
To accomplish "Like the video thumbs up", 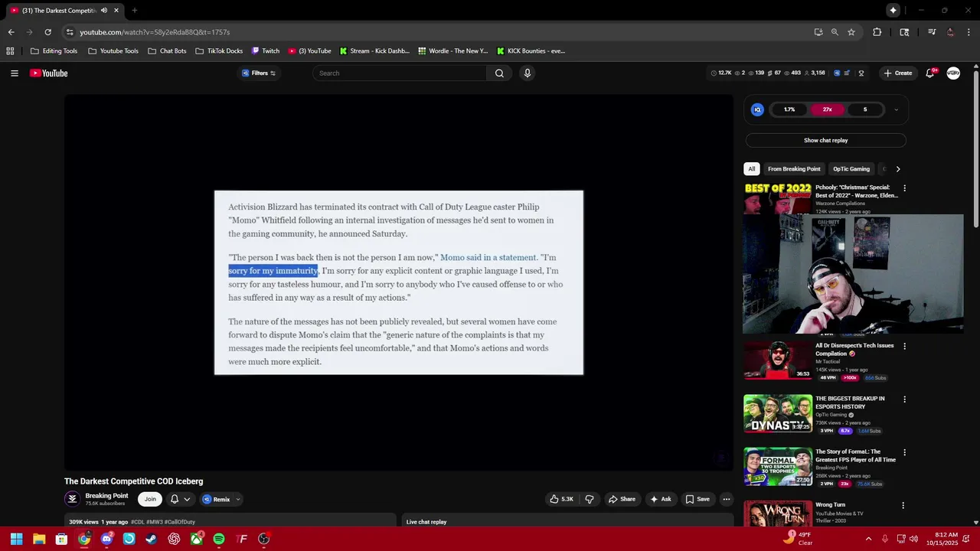I will [561, 499].
